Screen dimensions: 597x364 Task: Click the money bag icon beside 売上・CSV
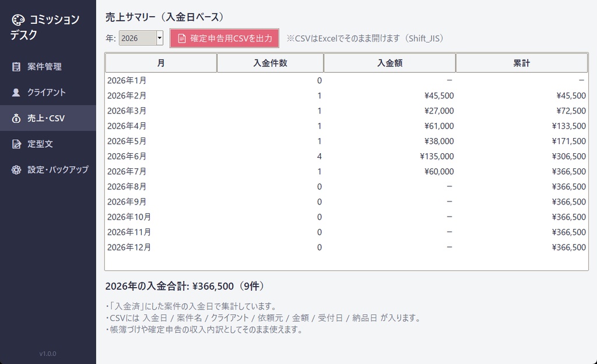click(x=16, y=118)
